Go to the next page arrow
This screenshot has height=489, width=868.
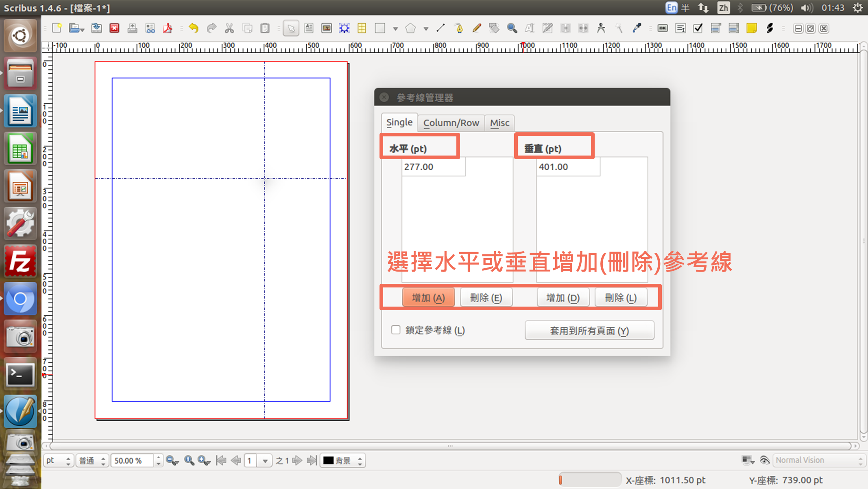tap(297, 460)
